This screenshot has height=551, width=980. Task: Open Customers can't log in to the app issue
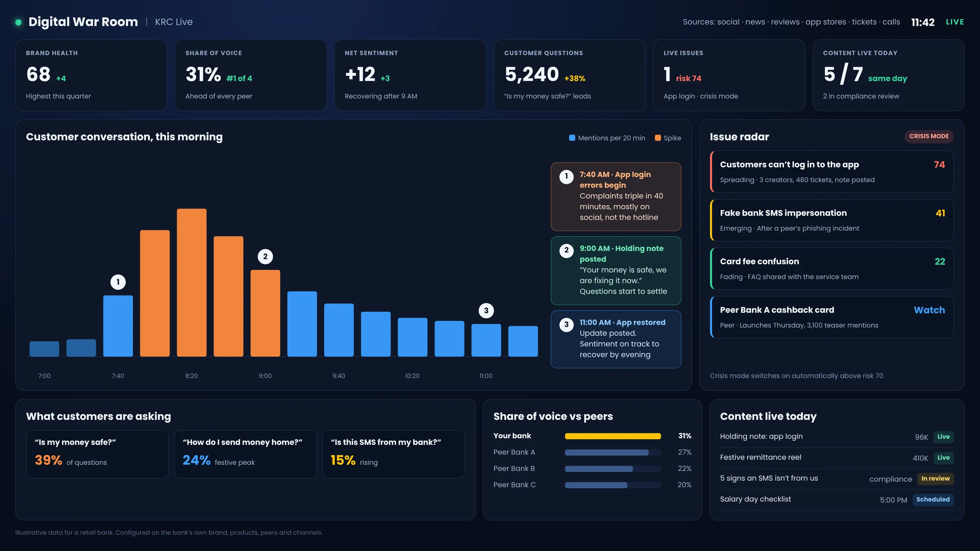tap(832, 172)
